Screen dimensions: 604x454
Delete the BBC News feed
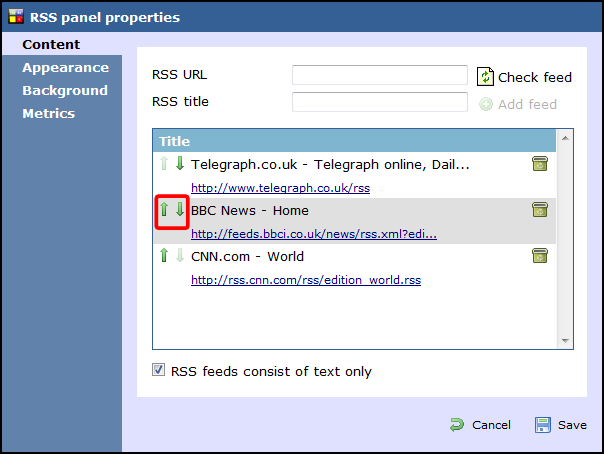(540, 209)
